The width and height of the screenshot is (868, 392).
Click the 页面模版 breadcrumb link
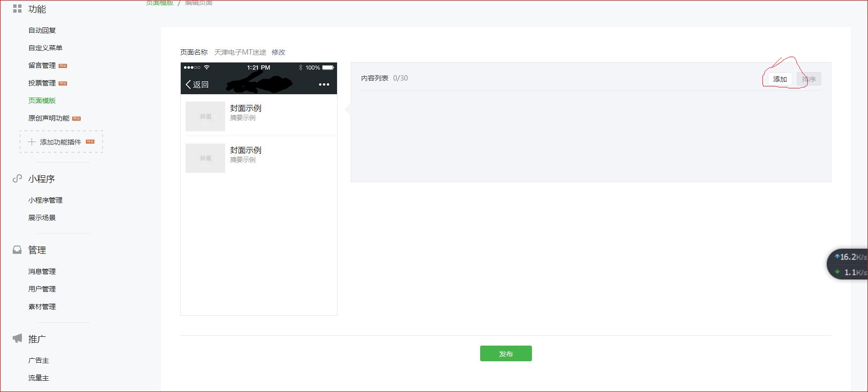tap(160, 3)
